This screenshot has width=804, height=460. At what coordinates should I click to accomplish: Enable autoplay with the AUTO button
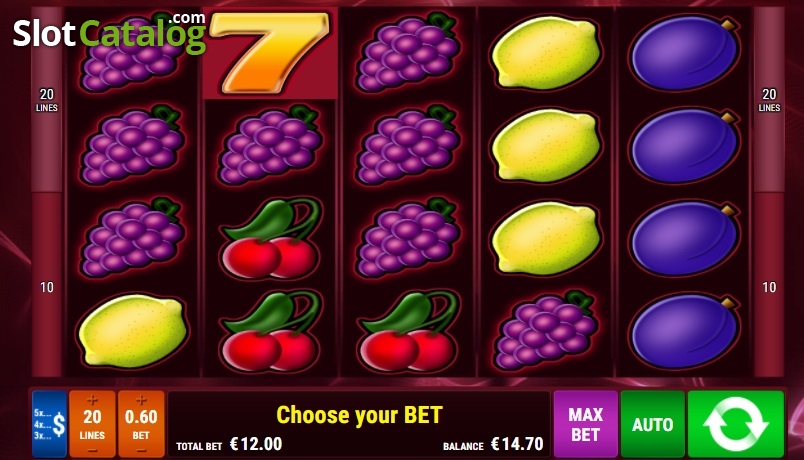coord(653,424)
